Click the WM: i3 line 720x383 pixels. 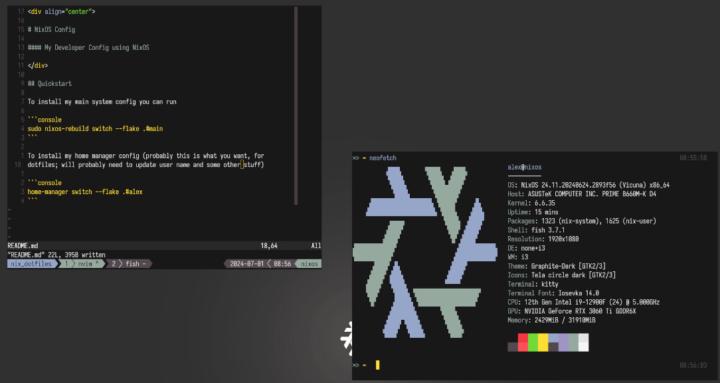coord(518,257)
